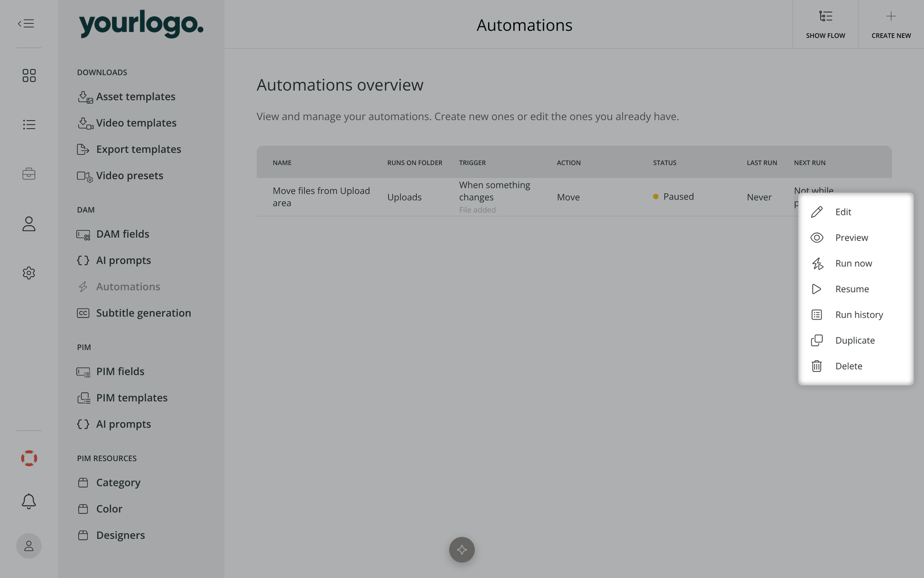Viewport: 924px width, 578px height.
Task: Open DAM fields in the sidebar
Action: [113, 234]
